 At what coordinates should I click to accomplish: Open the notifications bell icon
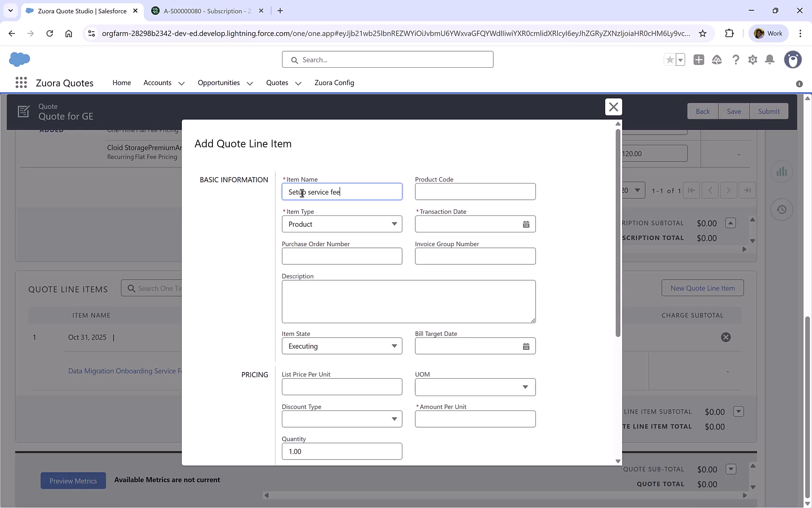click(769, 60)
